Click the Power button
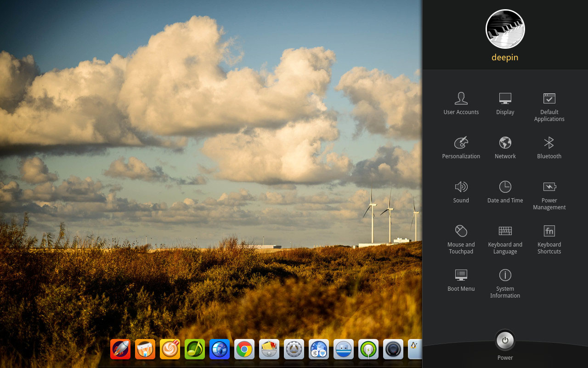This screenshot has height=368, width=588. (505, 341)
